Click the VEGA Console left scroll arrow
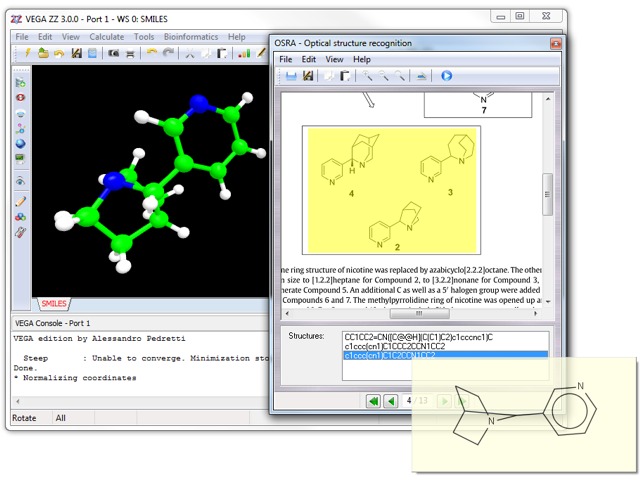This screenshot has width=640, height=480. click(18, 402)
